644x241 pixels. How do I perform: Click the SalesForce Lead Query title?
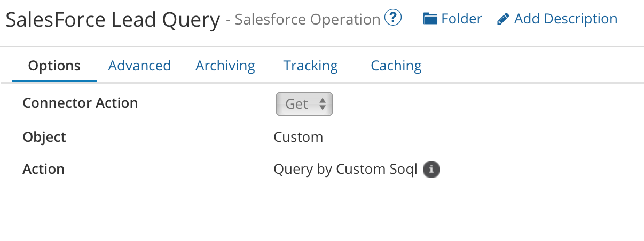click(x=112, y=20)
